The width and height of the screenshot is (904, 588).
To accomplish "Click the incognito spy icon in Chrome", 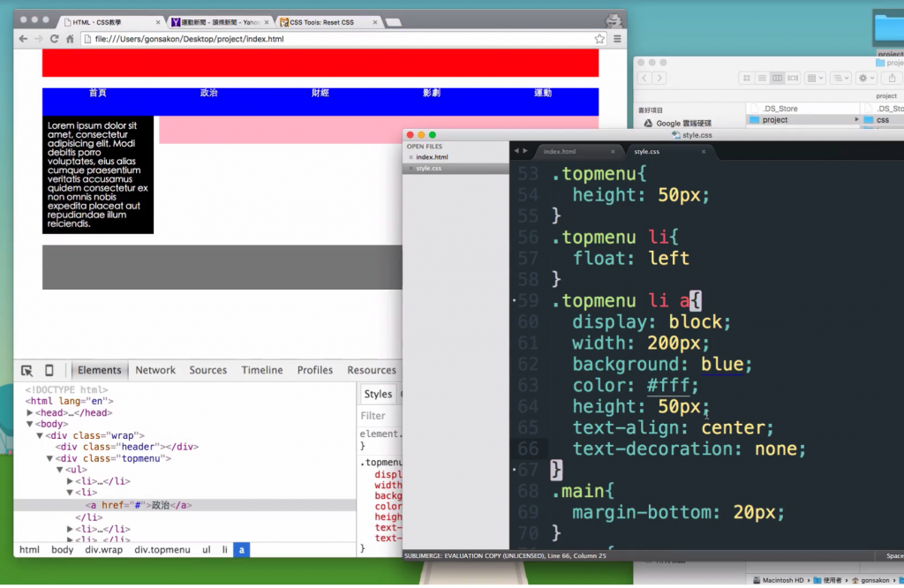I will click(614, 20).
